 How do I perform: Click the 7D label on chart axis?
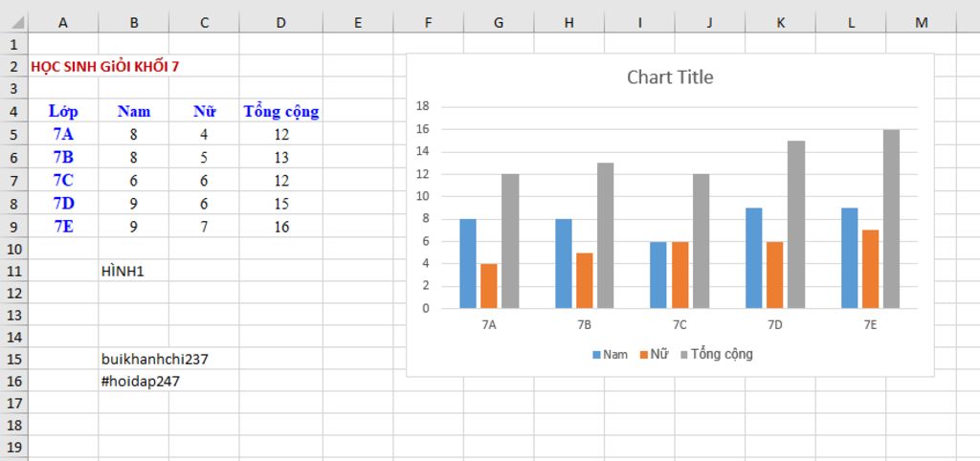[x=775, y=325]
